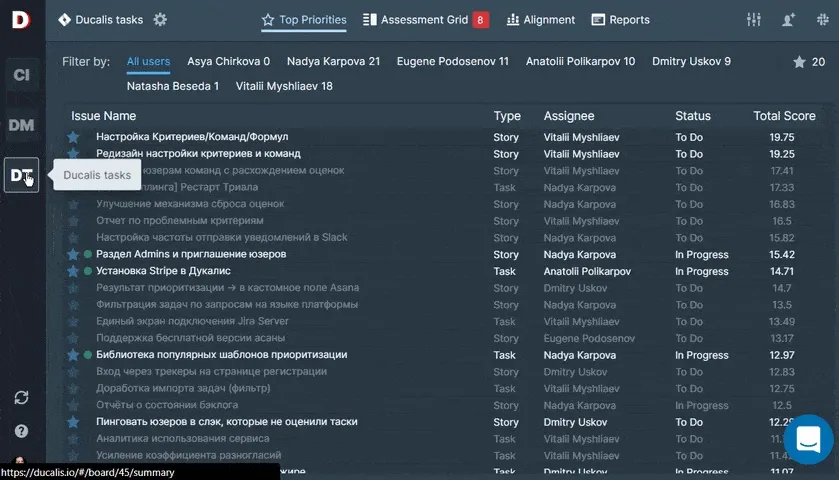839x480 pixels.
Task: Open the sliders settings icon at top right
Action: tap(754, 20)
